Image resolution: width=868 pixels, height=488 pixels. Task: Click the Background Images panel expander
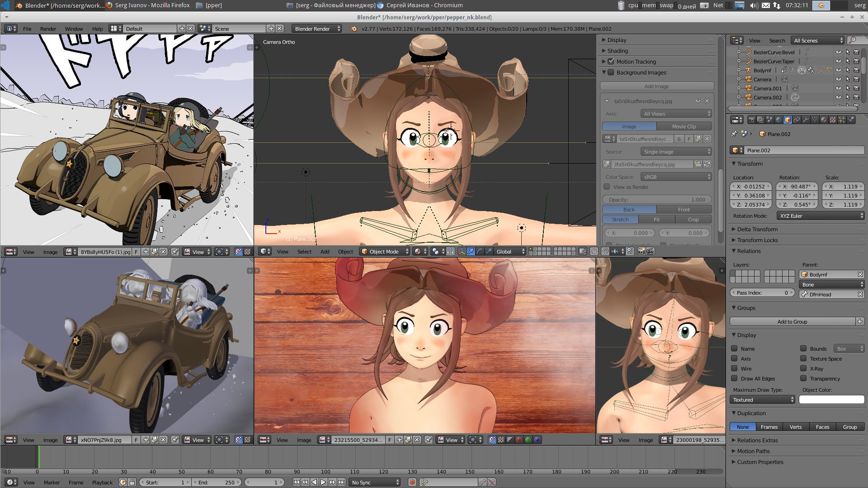[604, 72]
